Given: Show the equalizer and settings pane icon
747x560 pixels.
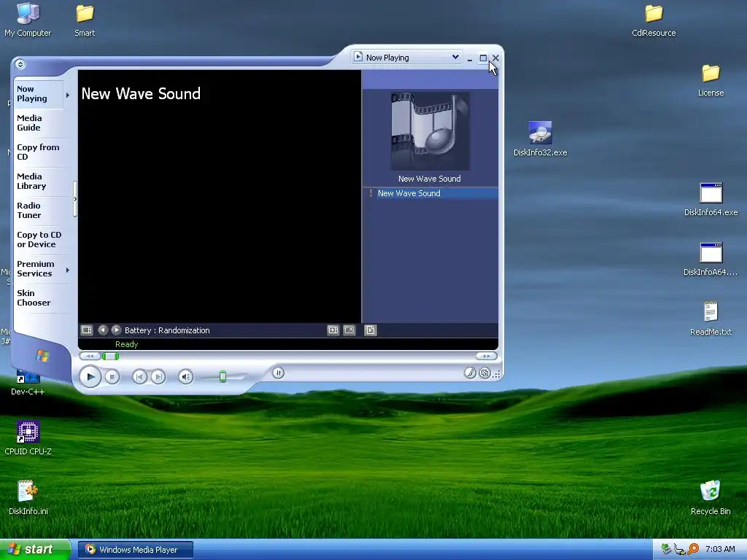Looking at the screenshot, I should click(333, 330).
